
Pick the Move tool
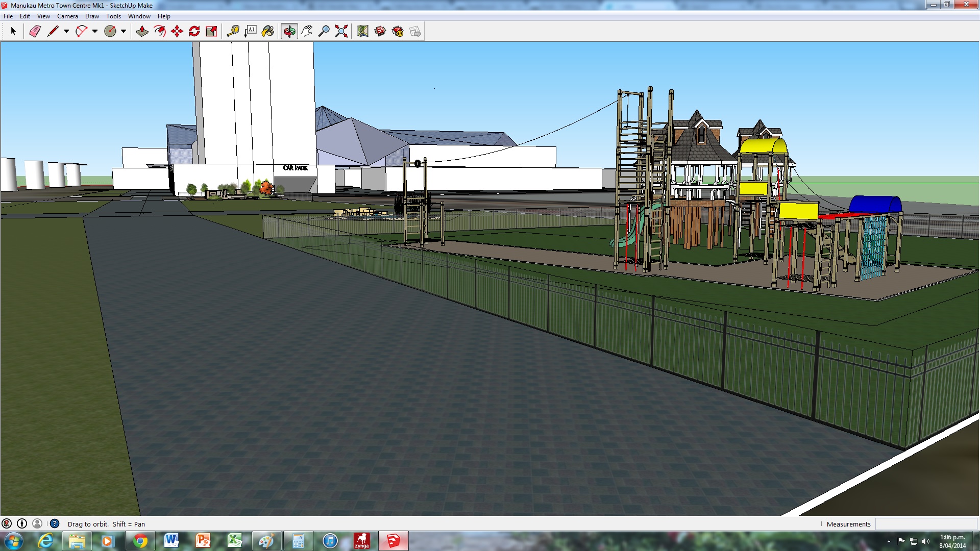177,32
